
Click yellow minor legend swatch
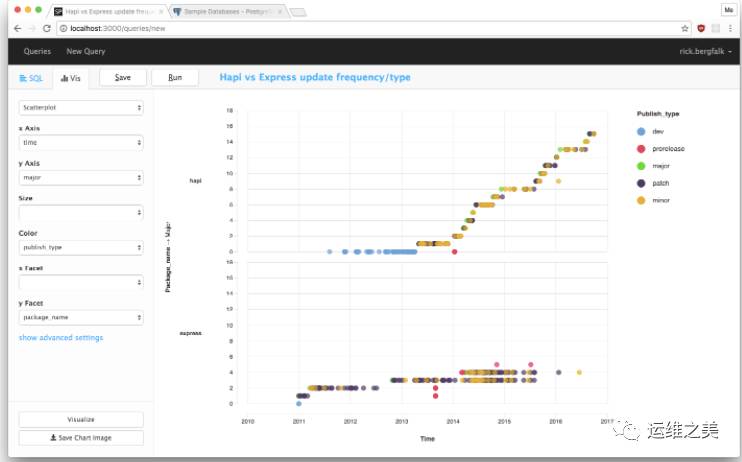point(641,200)
